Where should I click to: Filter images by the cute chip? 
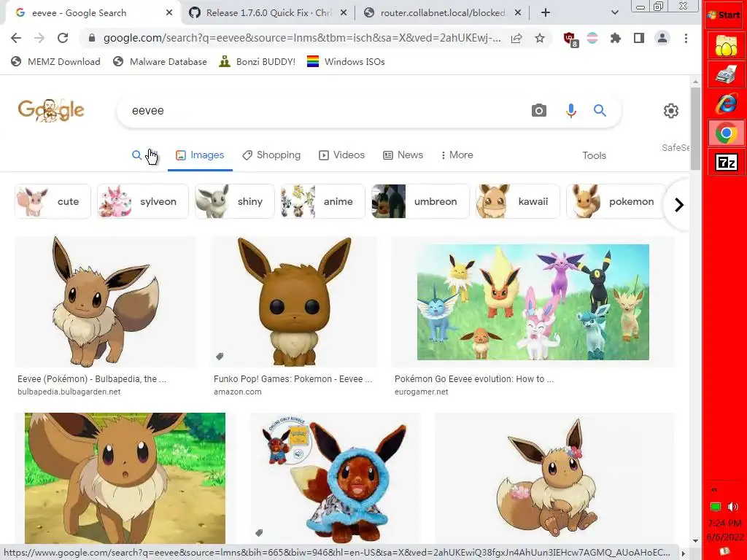click(53, 201)
